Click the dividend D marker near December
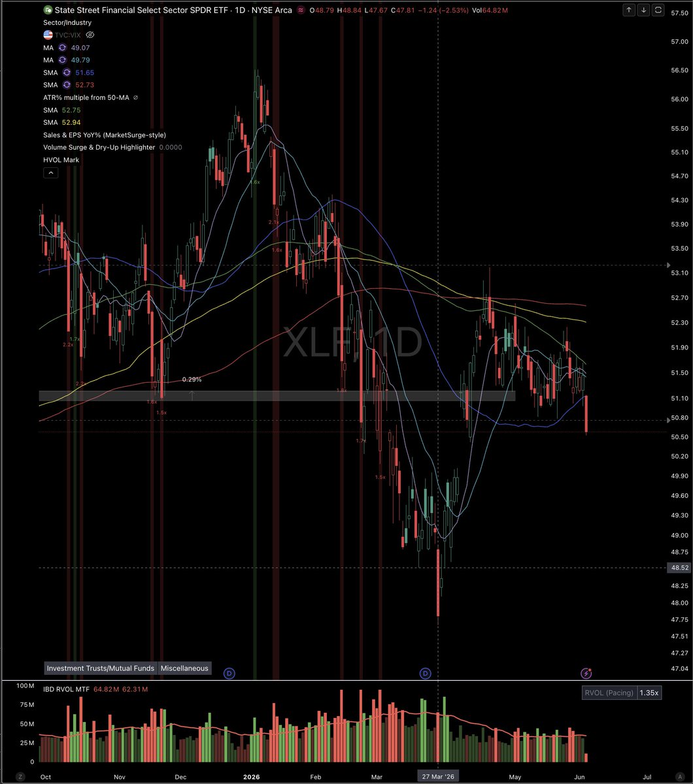This screenshot has height=784, width=693. [229, 672]
